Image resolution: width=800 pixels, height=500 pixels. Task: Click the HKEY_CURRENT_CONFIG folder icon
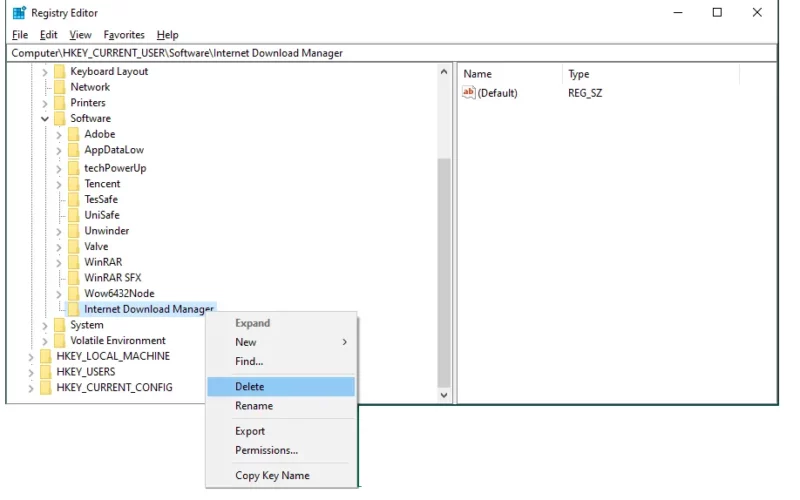[x=45, y=388]
